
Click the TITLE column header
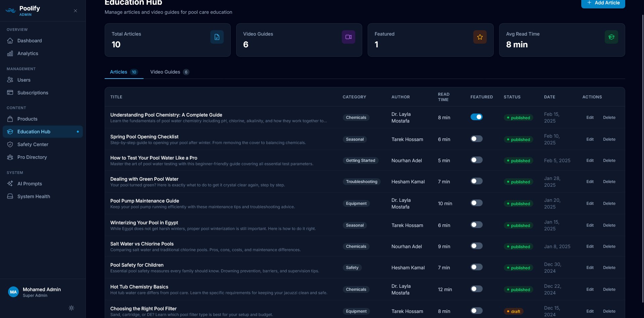tap(116, 97)
